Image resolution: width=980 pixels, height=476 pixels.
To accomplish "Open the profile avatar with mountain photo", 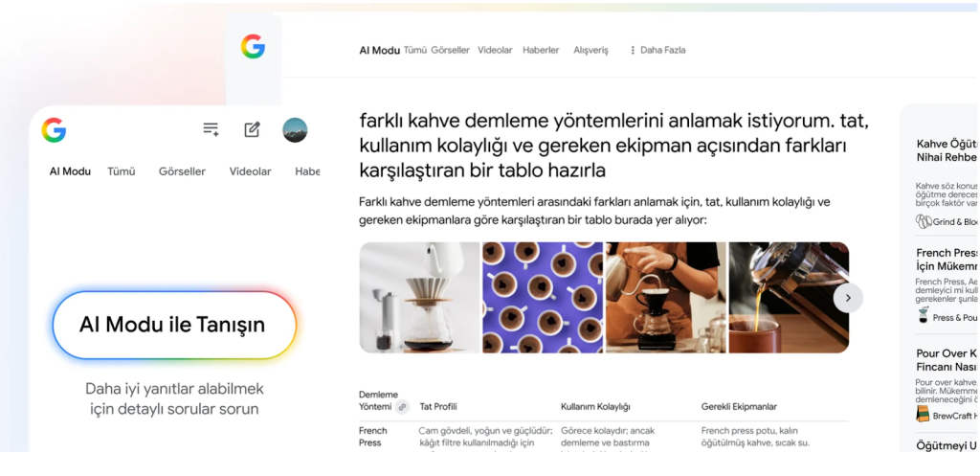I will tap(295, 130).
